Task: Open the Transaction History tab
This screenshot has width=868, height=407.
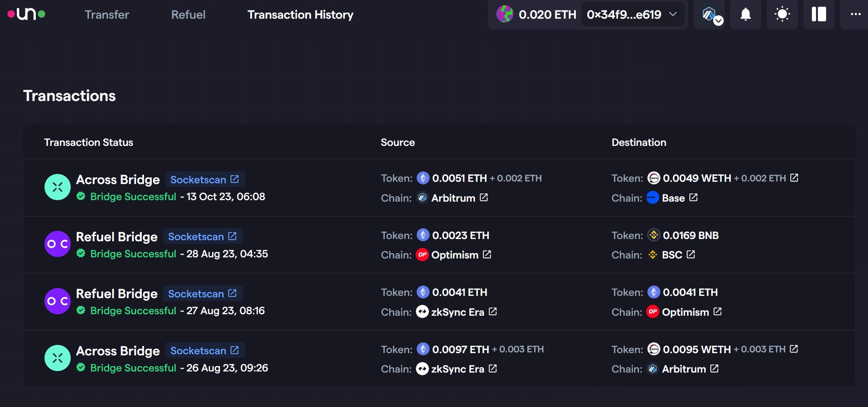Action: click(x=300, y=15)
